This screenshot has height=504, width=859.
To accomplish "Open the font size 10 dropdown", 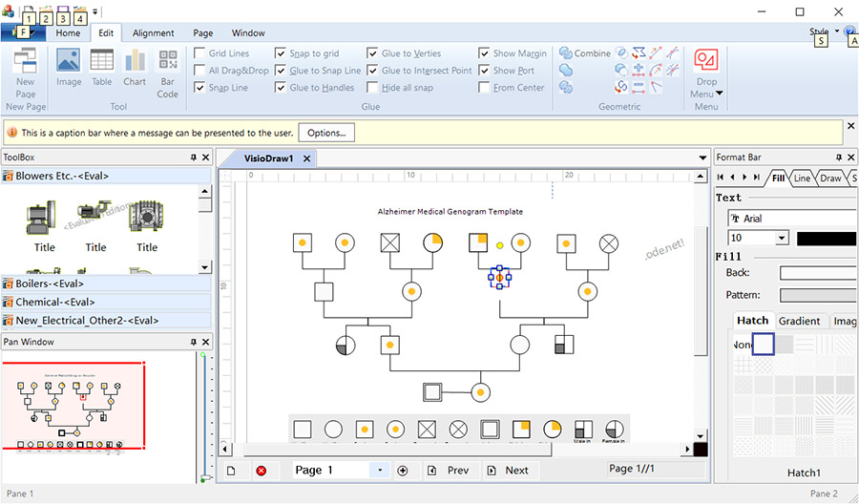I will [782, 238].
